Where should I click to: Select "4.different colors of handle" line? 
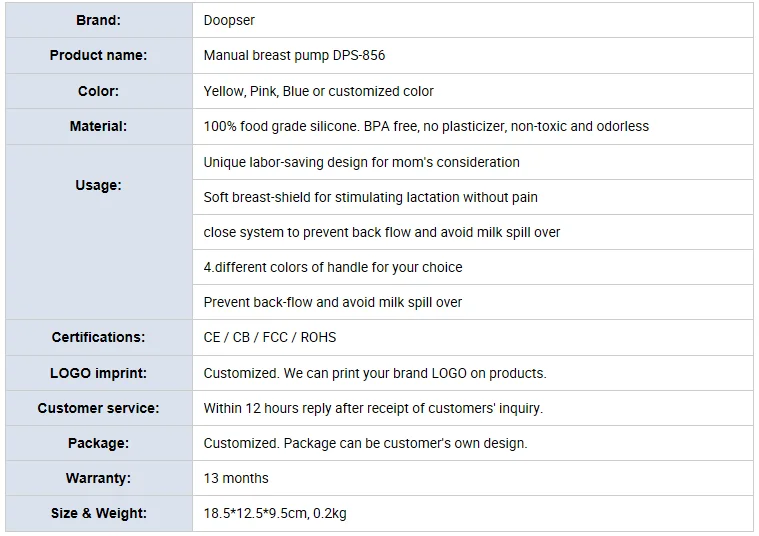click(332, 267)
